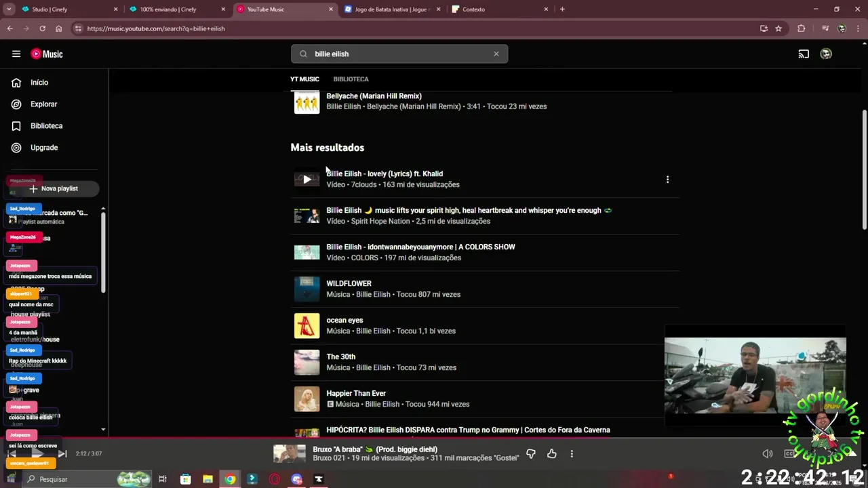This screenshot has height=488, width=868.
Task: Open the 7clouds channel link
Action: point(363,184)
